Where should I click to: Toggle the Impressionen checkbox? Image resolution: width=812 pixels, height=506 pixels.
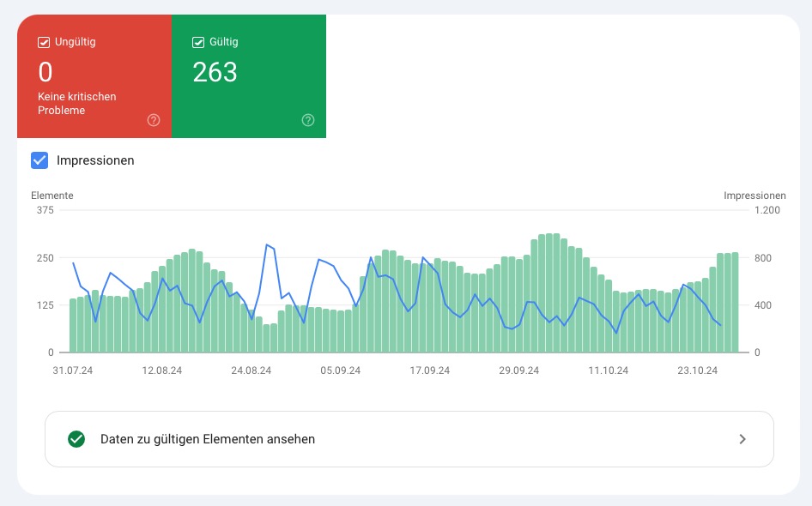coord(39,160)
